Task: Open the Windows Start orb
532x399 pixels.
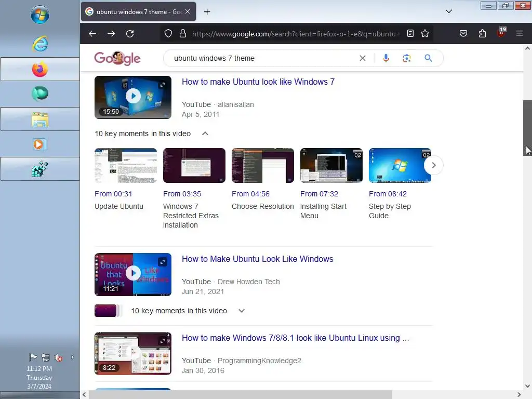Action: (39, 15)
